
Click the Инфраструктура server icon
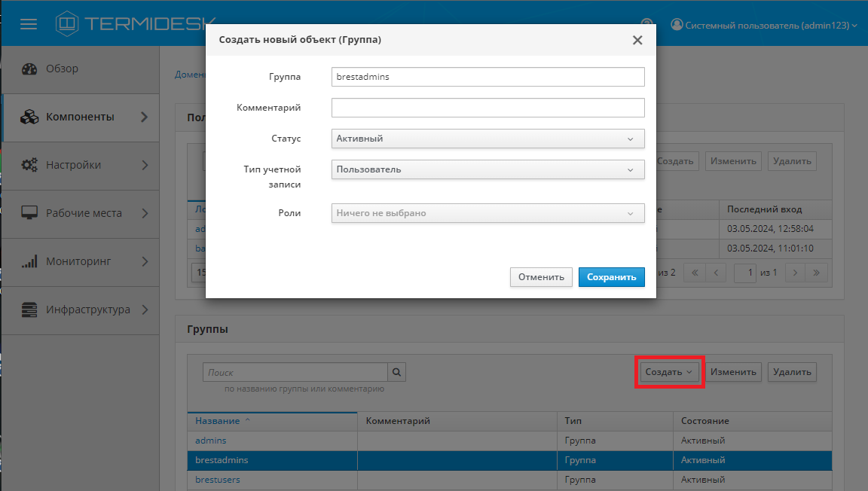(29, 310)
